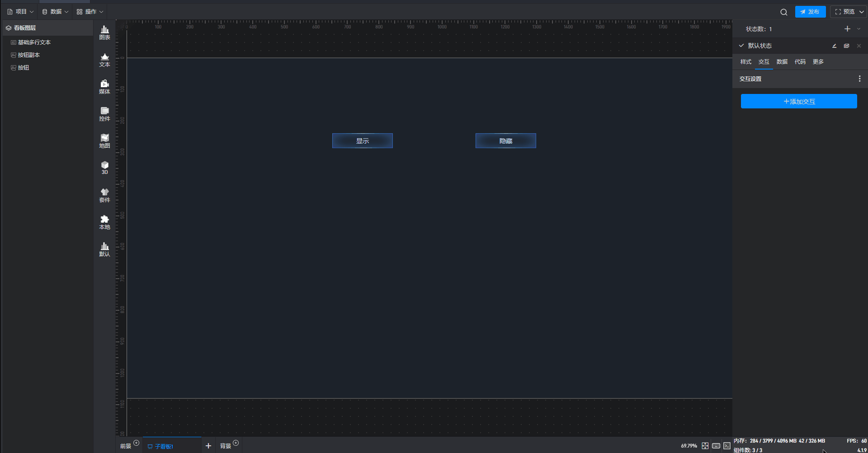This screenshot has height=453, width=868.
Task: Open the 地图 map components category
Action: pyautogui.click(x=104, y=141)
